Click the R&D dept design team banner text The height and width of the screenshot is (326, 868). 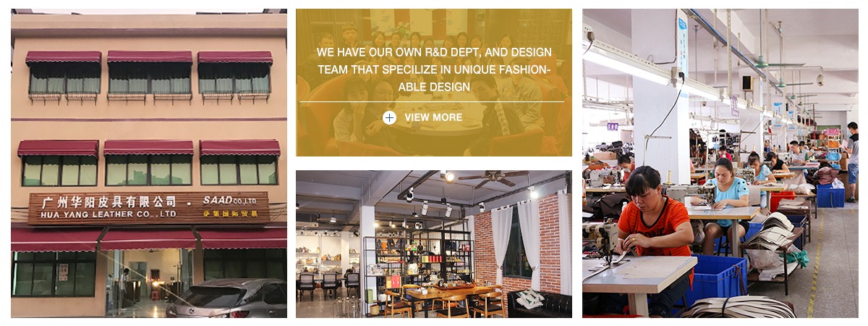434,70
